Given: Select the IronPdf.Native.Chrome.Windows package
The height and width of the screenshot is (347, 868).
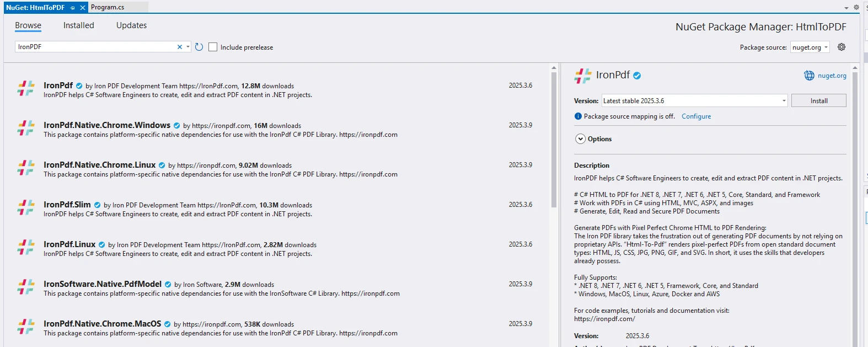Looking at the screenshot, I should (x=107, y=125).
